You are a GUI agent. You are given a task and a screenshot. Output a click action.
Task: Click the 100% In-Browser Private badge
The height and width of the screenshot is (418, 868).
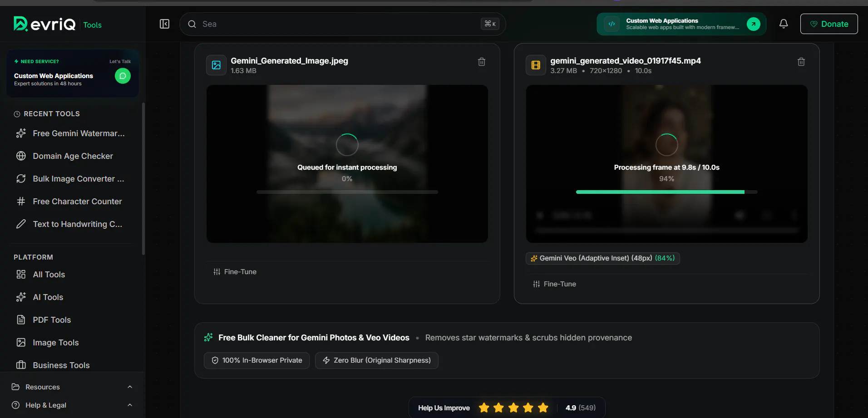click(256, 360)
